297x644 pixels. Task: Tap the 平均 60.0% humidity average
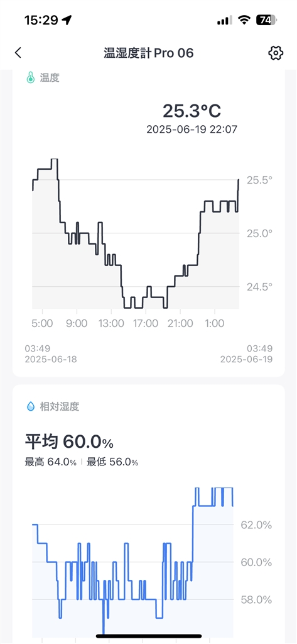tap(69, 442)
